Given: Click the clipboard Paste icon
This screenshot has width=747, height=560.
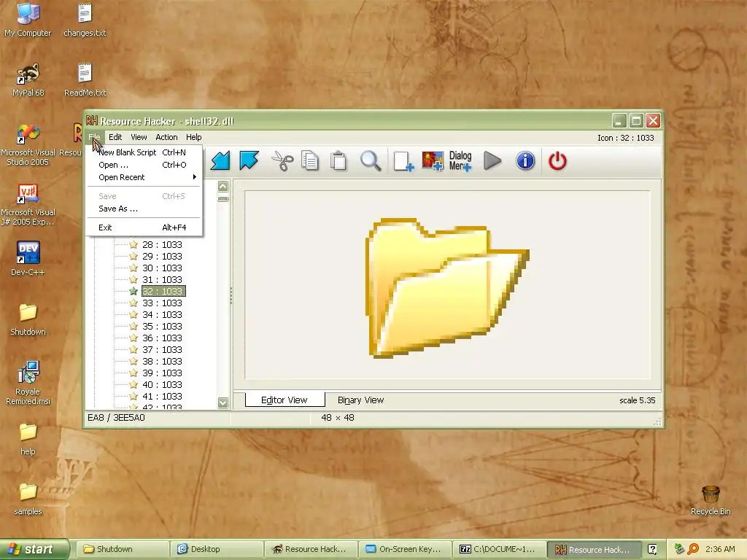Looking at the screenshot, I should 338,161.
